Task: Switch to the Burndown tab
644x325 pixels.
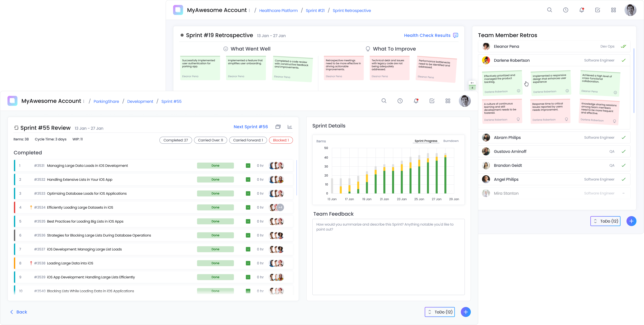Action: pos(451,141)
